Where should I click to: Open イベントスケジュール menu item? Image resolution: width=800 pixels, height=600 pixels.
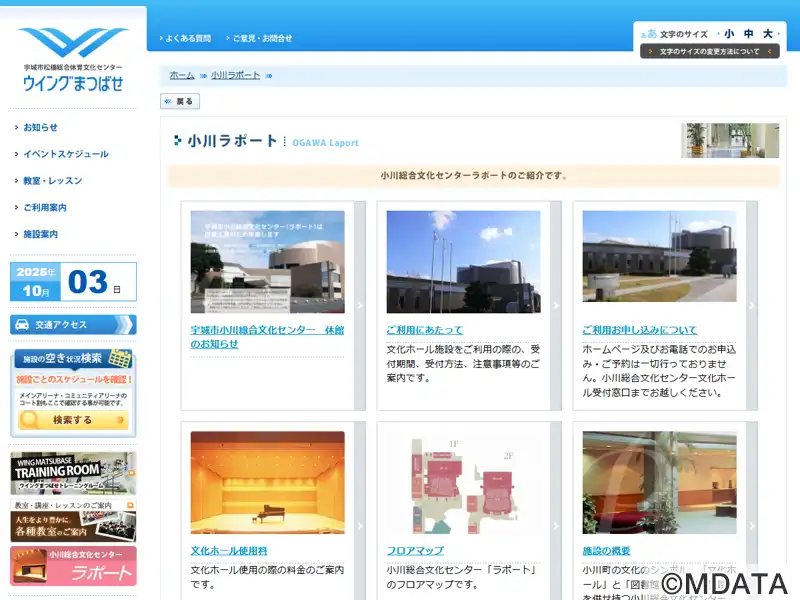tap(66, 154)
